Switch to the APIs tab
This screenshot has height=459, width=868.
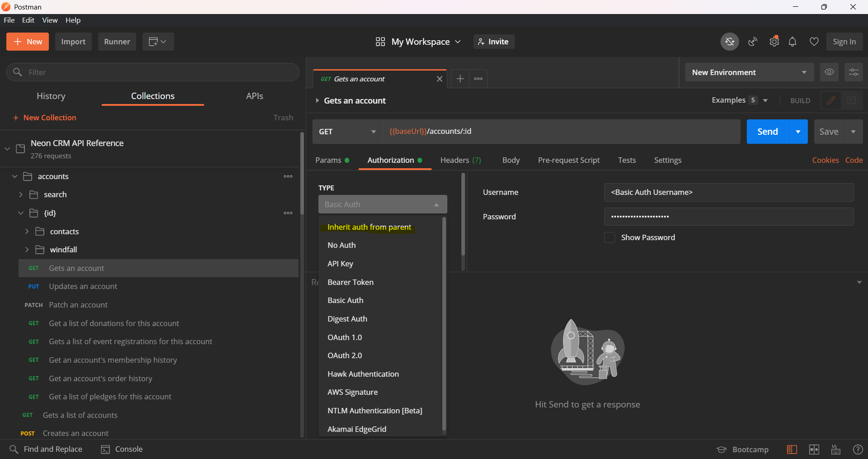pyautogui.click(x=255, y=96)
